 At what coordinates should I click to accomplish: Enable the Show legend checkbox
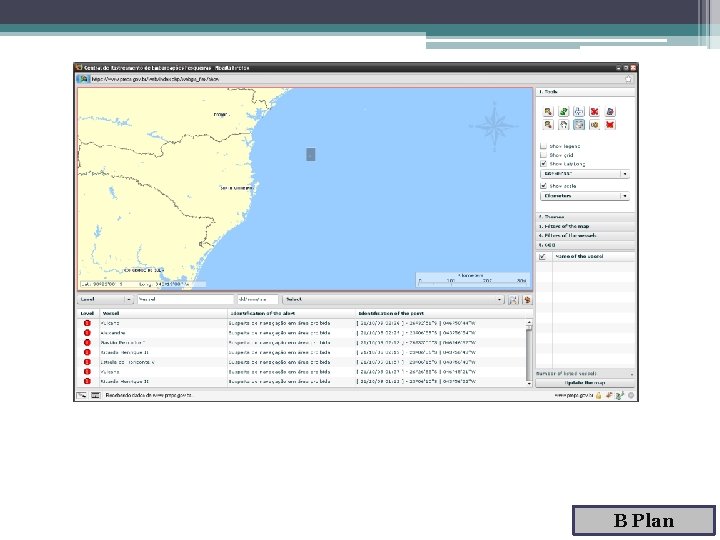pos(544,146)
